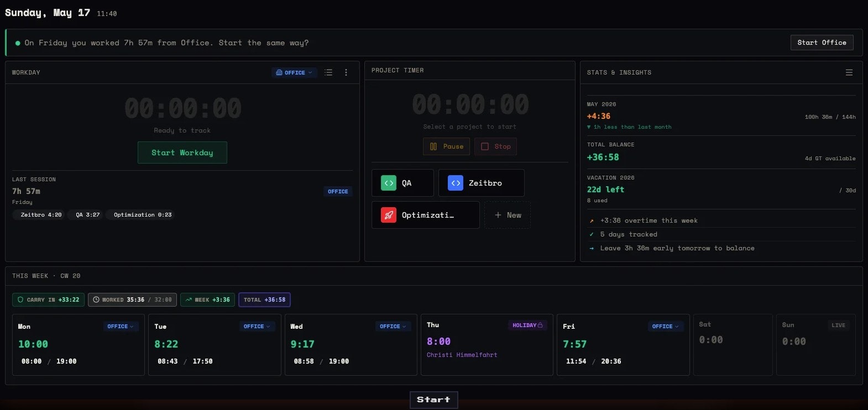
Task: Select the QA project tile
Action: [x=402, y=183]
